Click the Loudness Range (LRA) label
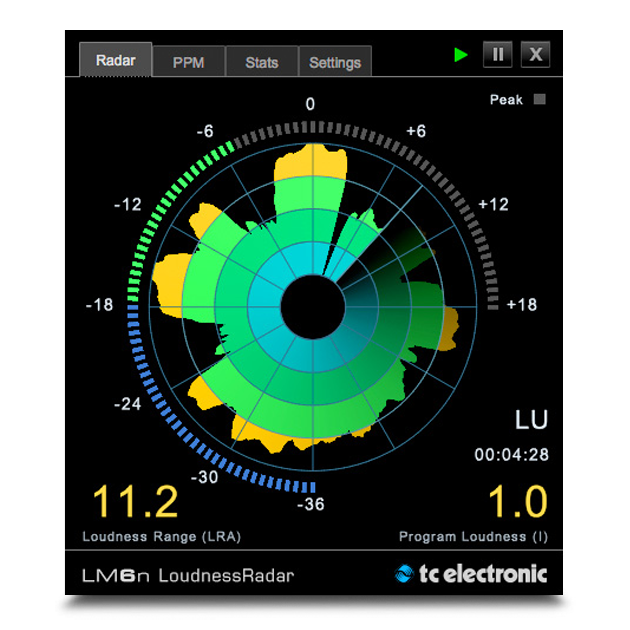Viewport: 630px width, 630px height. click(162, 536)
